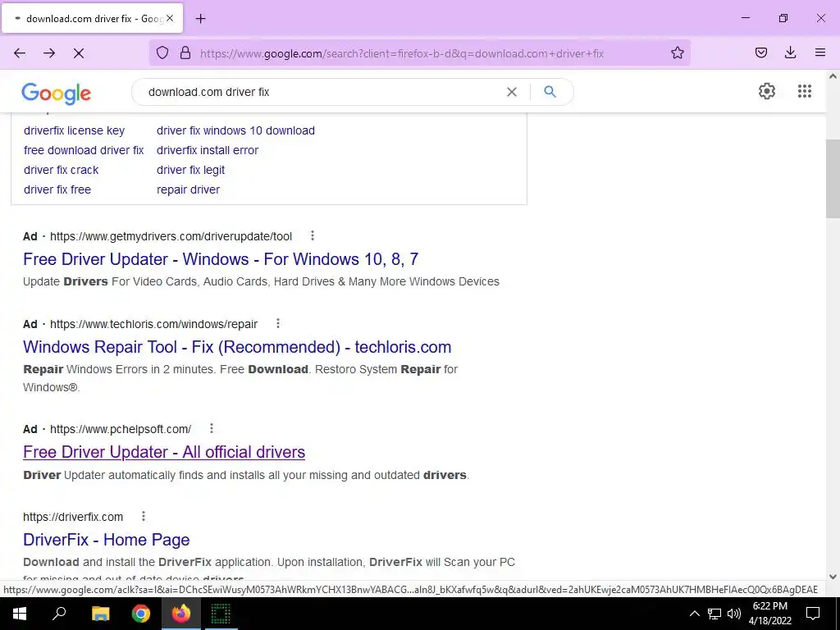Bookmark this page with the star
The width and height of the screenshot is (840, 630).
point(677,52)
